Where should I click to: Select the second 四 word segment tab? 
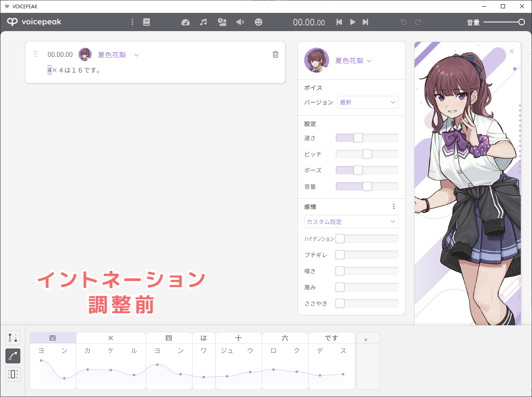click(x=169, y=338)
